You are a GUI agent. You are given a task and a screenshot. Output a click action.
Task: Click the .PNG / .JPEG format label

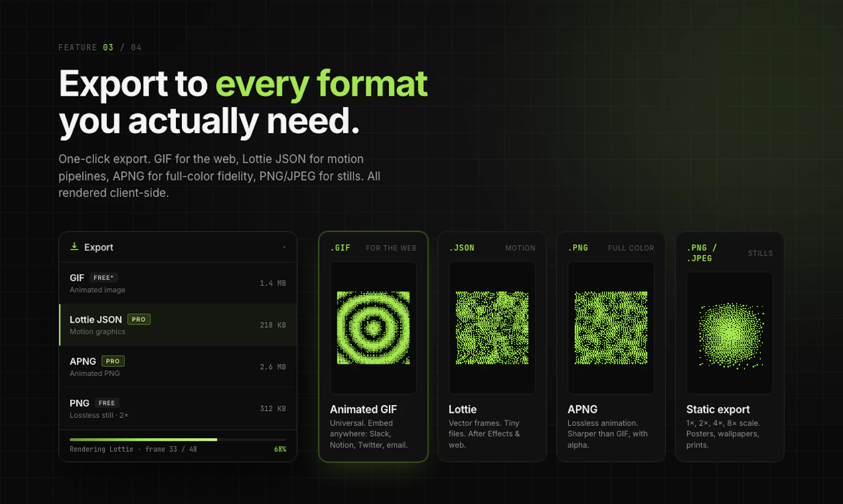702,253
